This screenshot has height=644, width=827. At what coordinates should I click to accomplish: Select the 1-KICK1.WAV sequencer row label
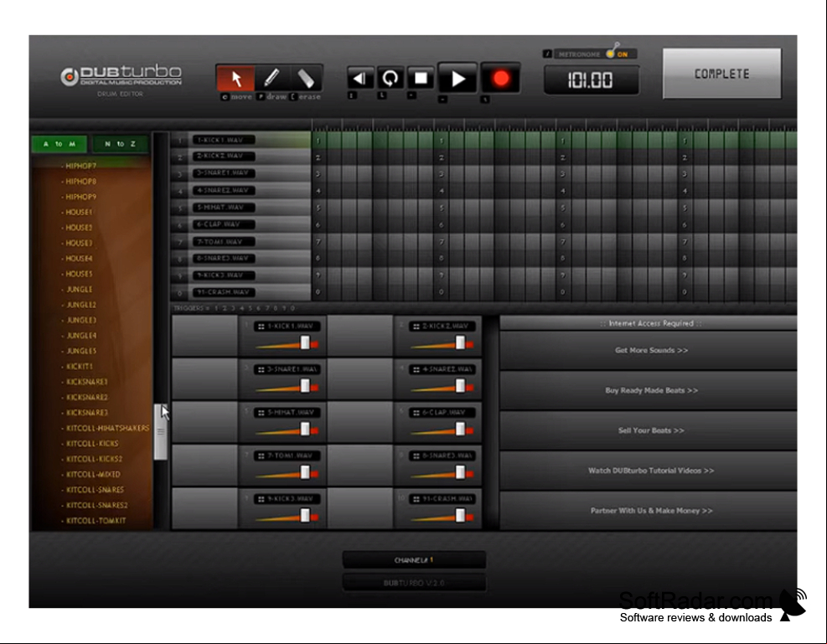point(224,140)
